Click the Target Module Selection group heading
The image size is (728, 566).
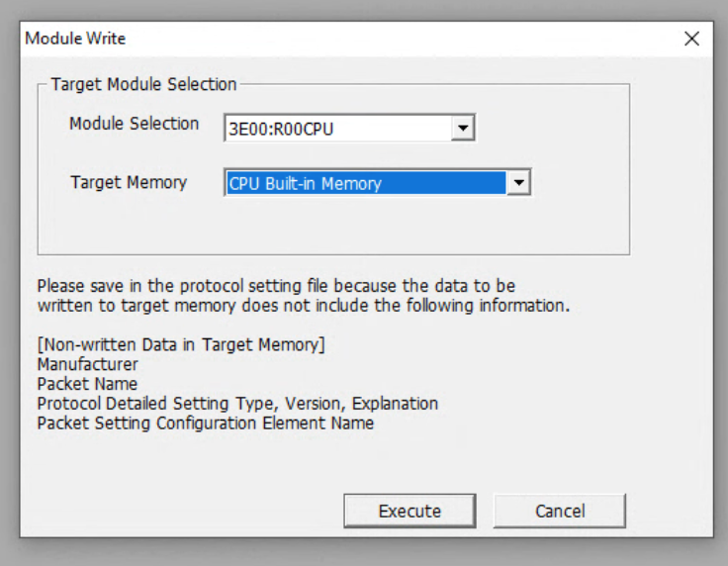tap(144, 84)
